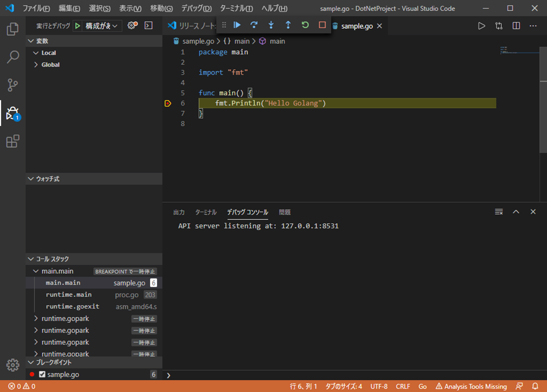
Task: Open the Explorer view in activity bar
Action: pos(13,29)
